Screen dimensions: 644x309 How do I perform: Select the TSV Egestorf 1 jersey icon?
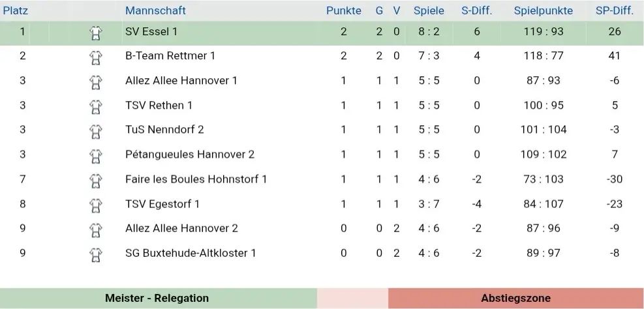pos(96,205)
